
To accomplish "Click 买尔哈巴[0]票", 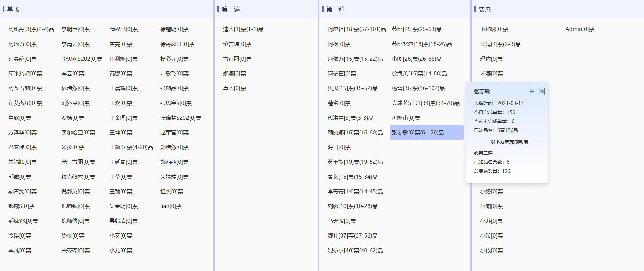I will coord(78,133).
